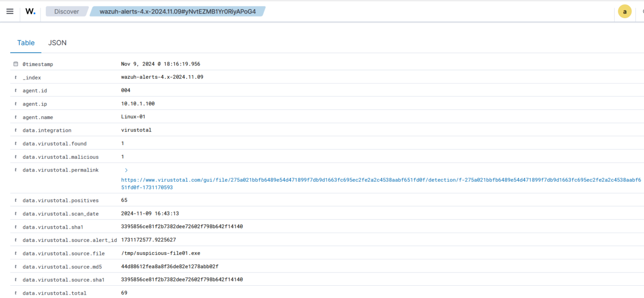Click the user account avatar
Image resolution: width=644 pixels, height=298 pixels.
[x=625, y=11]
